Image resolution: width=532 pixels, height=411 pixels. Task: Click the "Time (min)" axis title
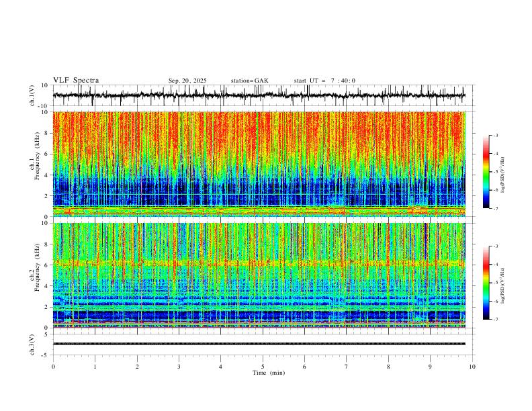coord(269,373)
